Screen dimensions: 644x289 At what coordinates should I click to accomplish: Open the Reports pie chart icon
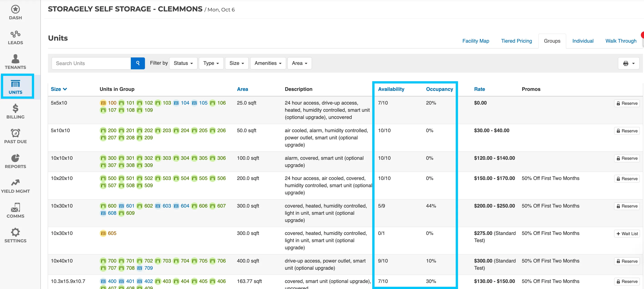(x=15, y=158)
